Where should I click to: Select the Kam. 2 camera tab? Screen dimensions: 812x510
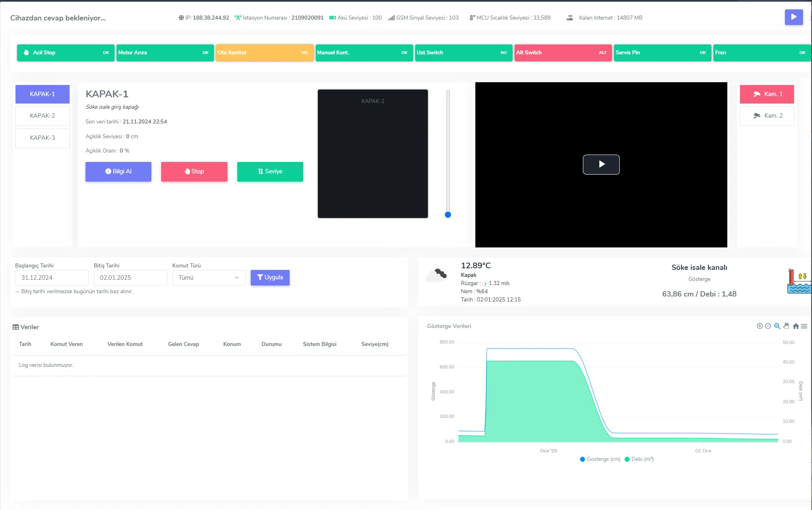(x=767, y=116)
